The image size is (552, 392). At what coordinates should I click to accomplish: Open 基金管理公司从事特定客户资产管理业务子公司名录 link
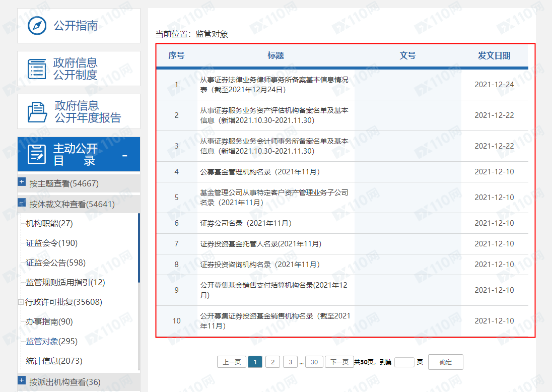point(274,198)
